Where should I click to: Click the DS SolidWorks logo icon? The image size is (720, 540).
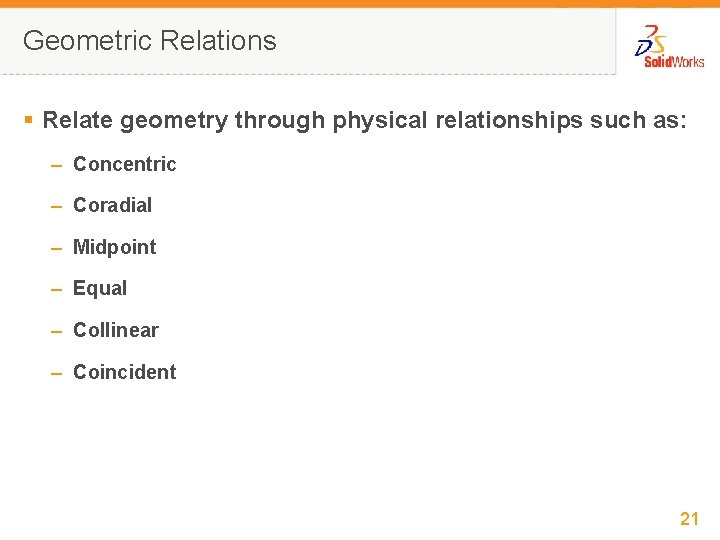(651, 42)
